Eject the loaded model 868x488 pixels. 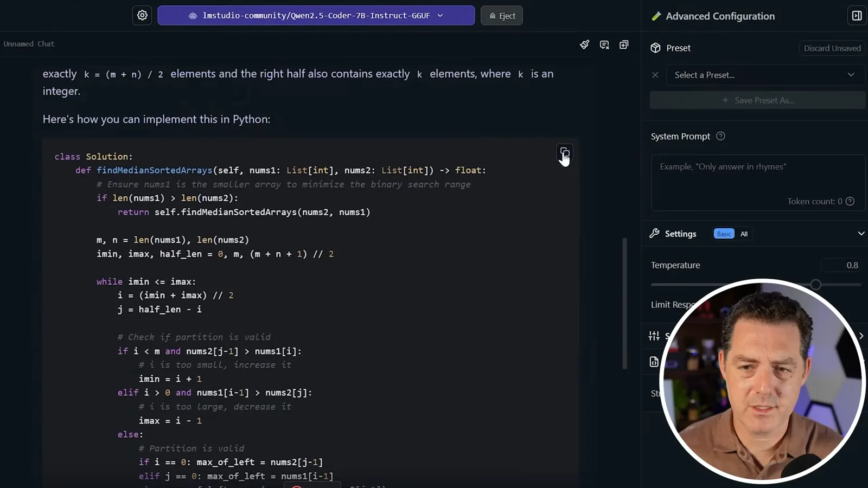[x=502, y=16]
